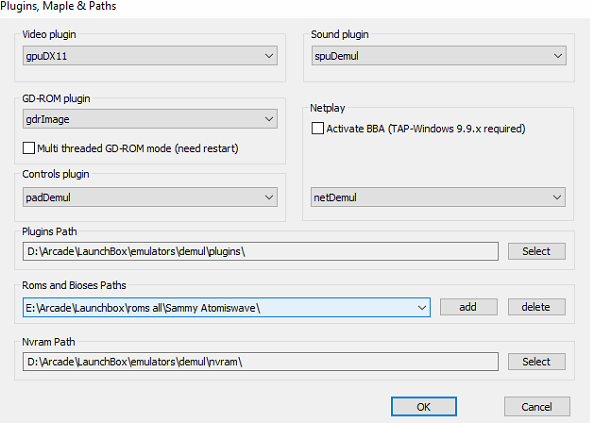590x423 pixels.
Task: Click inside the Plugins Path text field
Action: (260, 251)
